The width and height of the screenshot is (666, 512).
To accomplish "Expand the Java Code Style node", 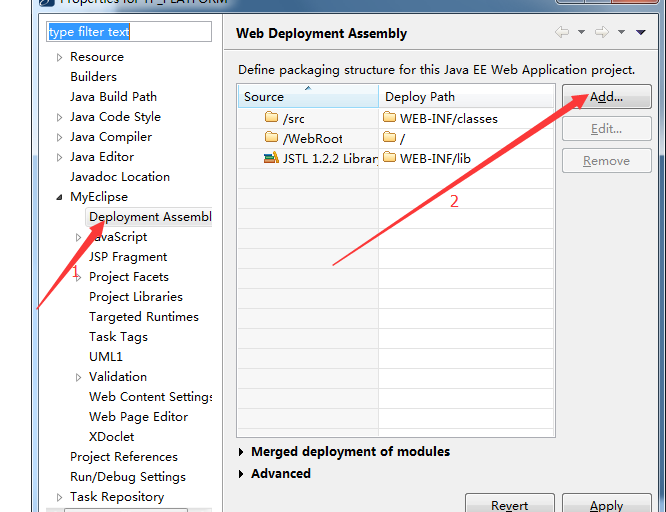I will pos(59,117).
